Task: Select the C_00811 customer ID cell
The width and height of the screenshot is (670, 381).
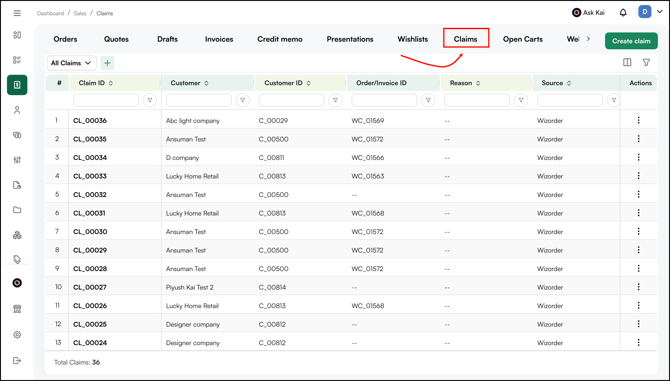Action: [x=271, y=158]
